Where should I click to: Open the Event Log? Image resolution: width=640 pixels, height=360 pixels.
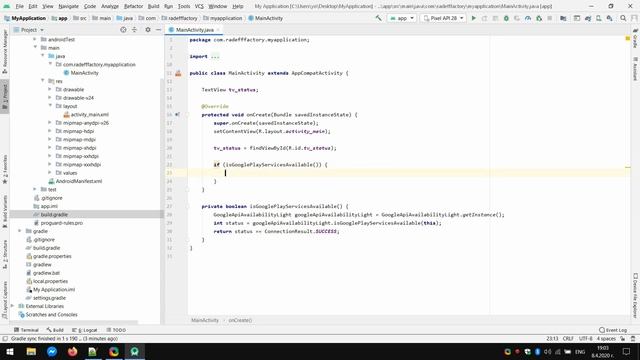tap(613, 330)
